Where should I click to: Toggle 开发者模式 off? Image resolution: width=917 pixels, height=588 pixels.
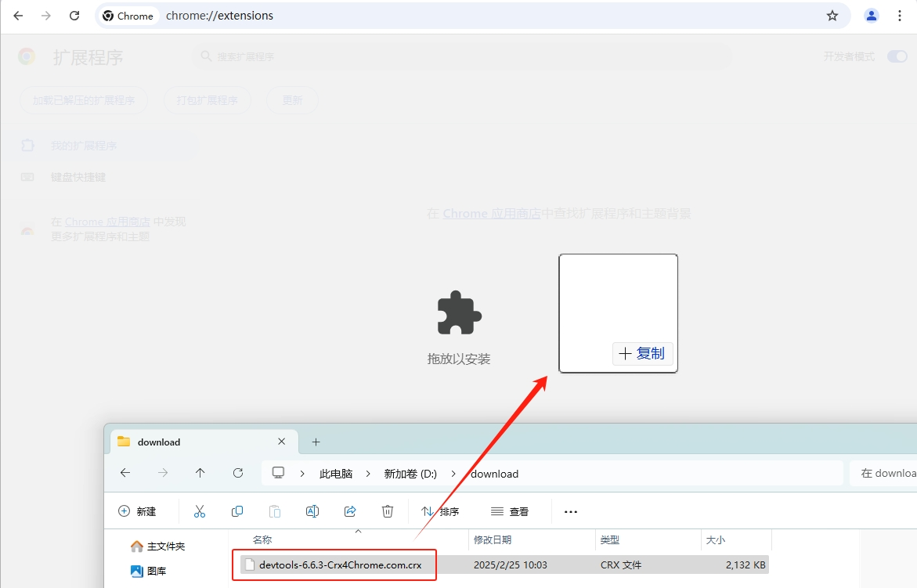[897, 56]
